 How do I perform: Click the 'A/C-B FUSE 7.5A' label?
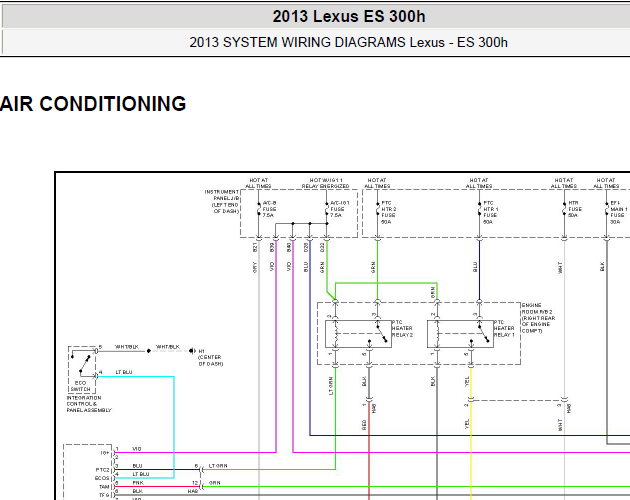(x=269, y=209)
